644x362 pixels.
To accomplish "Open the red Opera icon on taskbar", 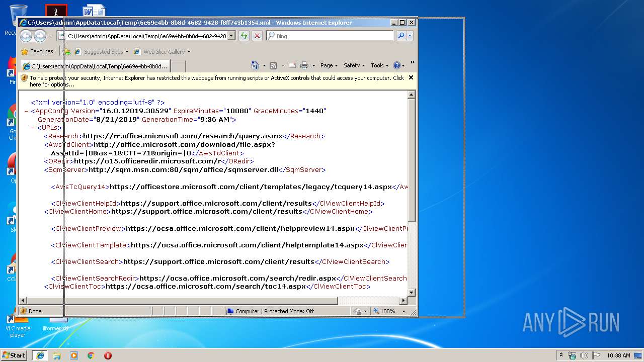I will click(108, 355).
